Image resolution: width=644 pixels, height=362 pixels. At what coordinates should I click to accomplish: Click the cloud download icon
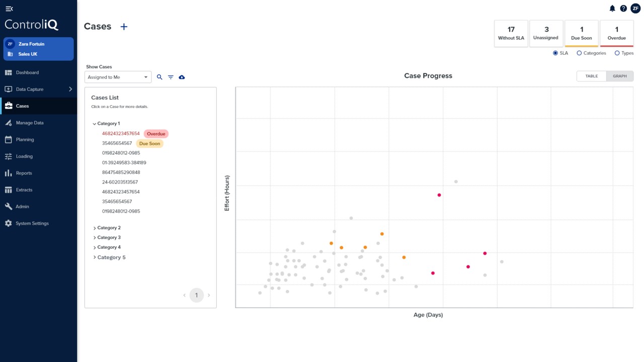coord(182,77)
